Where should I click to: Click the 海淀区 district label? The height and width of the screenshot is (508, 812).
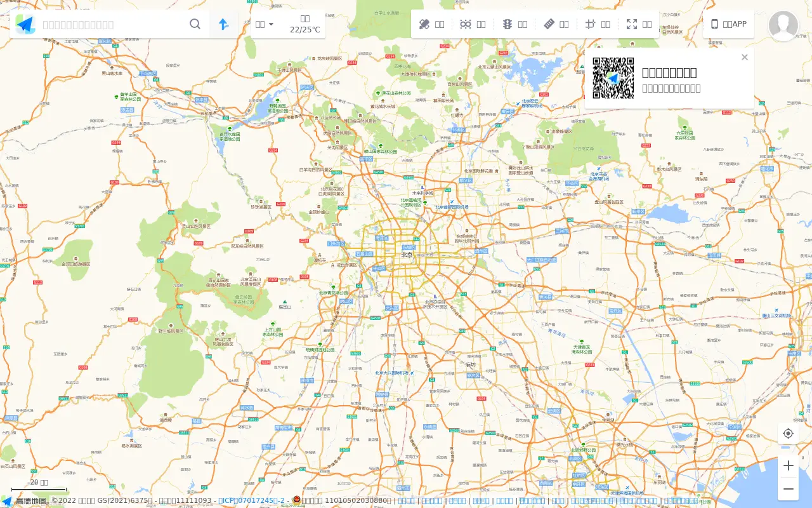[x=381, y=238]
